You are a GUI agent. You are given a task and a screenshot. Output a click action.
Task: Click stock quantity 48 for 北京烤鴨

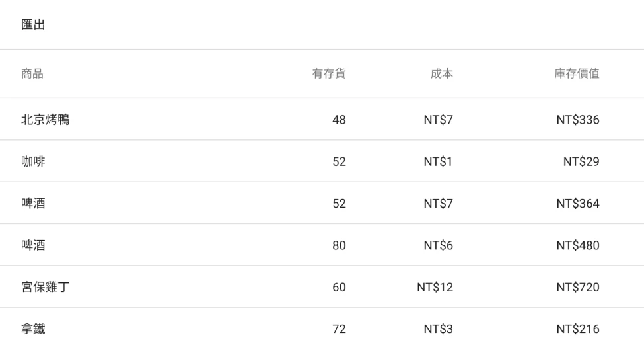[339, 120]
